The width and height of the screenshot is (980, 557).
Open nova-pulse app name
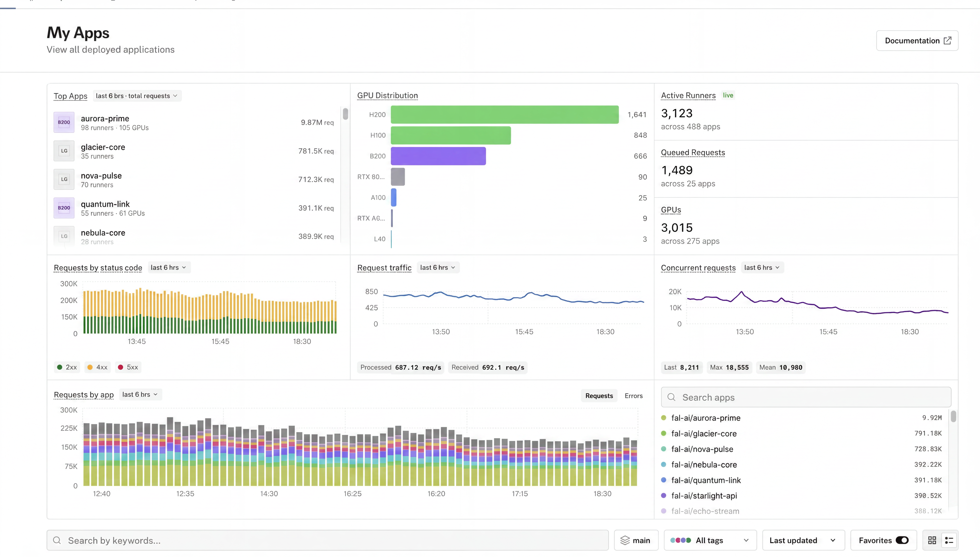(101, 176)
